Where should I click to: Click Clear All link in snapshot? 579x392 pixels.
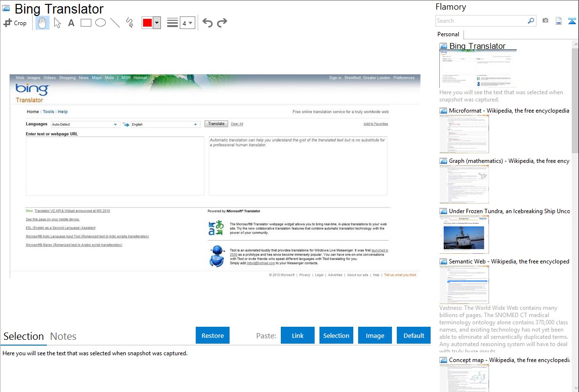237,124
